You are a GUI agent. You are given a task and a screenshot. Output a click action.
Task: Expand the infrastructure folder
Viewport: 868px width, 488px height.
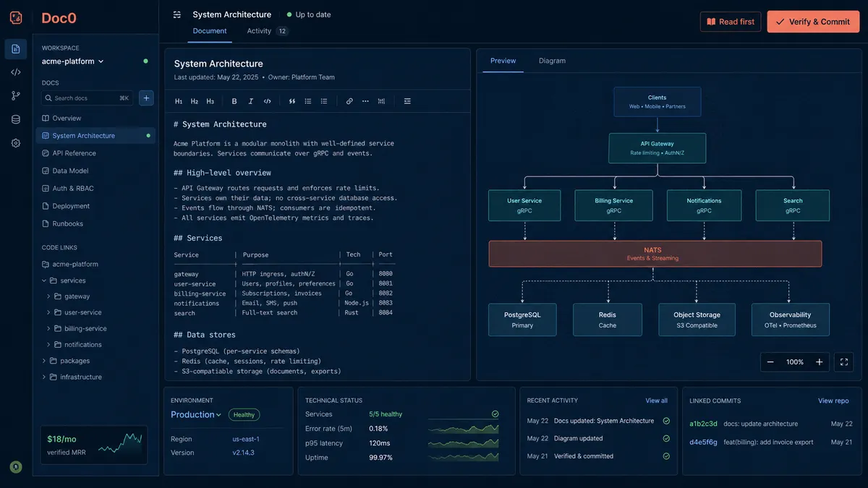click(x=44, y=377)
